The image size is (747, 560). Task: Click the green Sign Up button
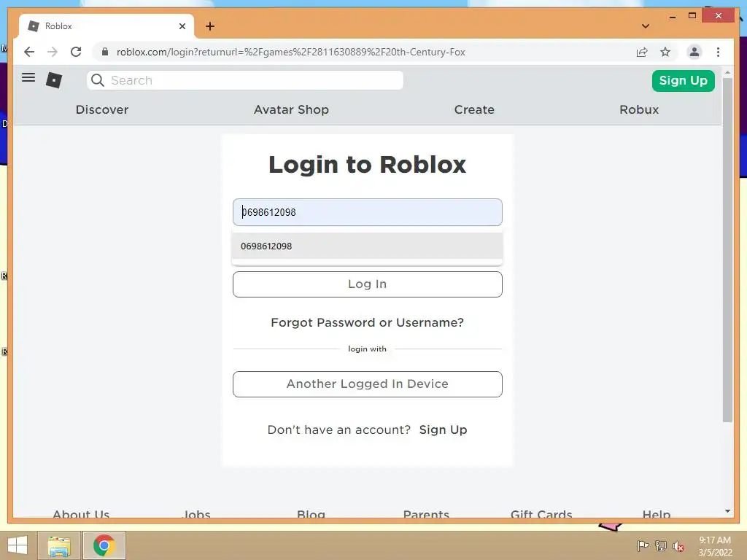coord(683,80)
